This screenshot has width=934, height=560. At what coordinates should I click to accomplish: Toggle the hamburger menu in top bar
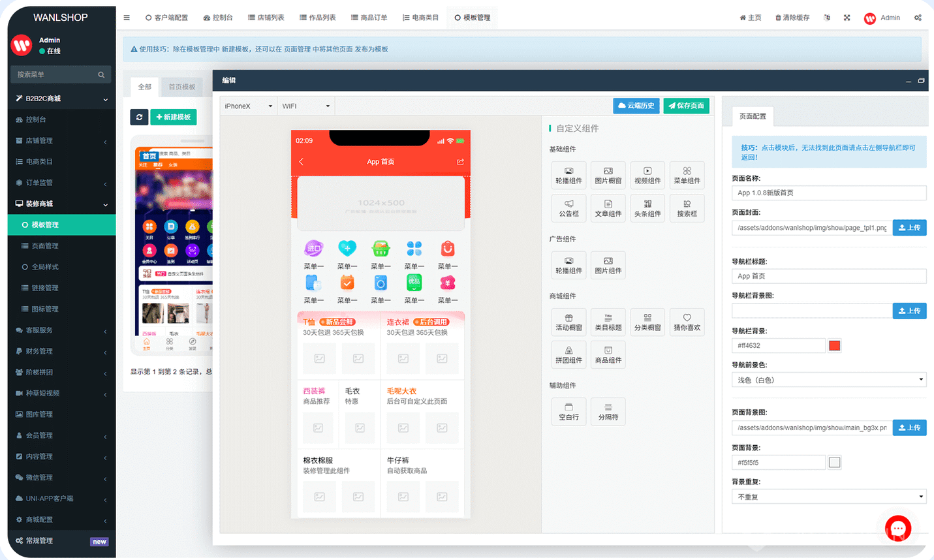(x=127, y=18)
